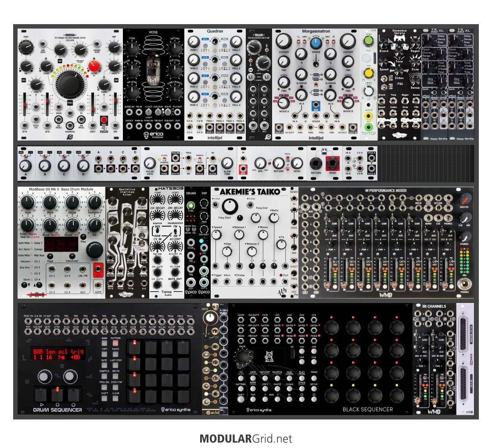Click Drum Sequencer's MUTE button
This screenshot has height=448, width=492.
(104, 365)
